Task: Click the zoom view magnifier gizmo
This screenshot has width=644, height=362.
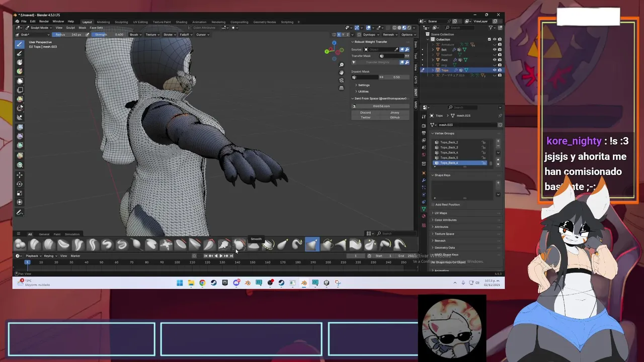Action: click(x=342, y=65)
